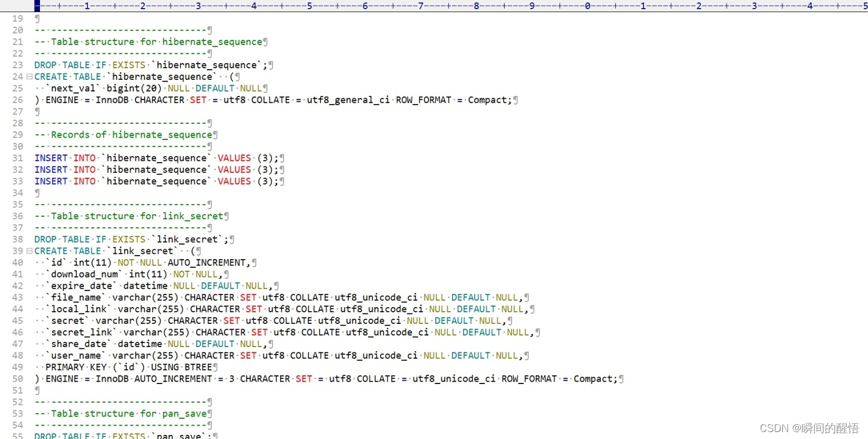Click the pilcrow mark on blank line 51
Screen dimensions: 868x439
tap(36, 390)
